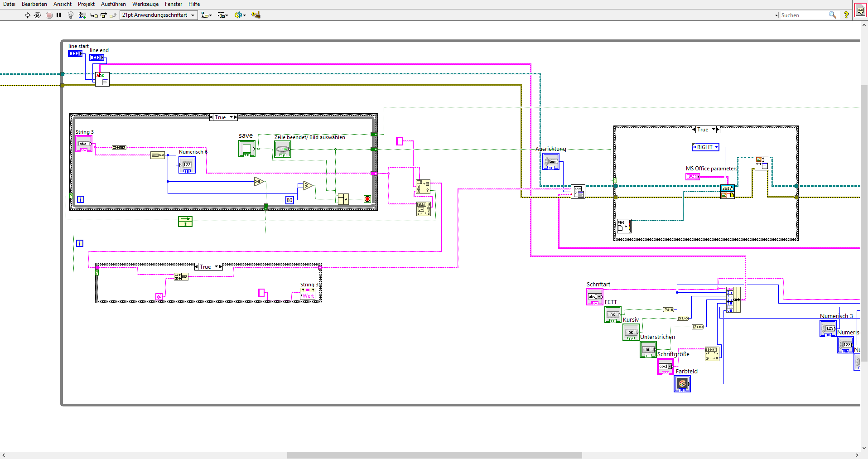Click the Clean Up Diagram icon

pyautogui.click(x=256, y=15)
